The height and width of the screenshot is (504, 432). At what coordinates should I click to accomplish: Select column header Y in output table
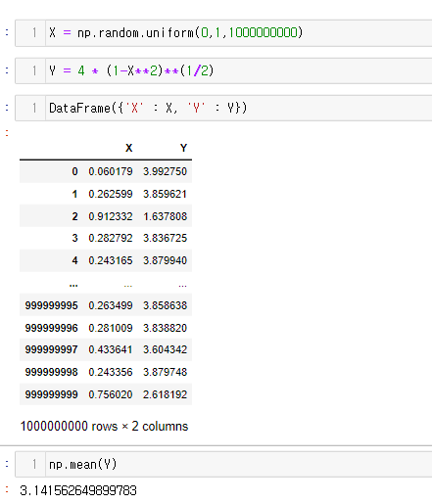click(183, 148)
